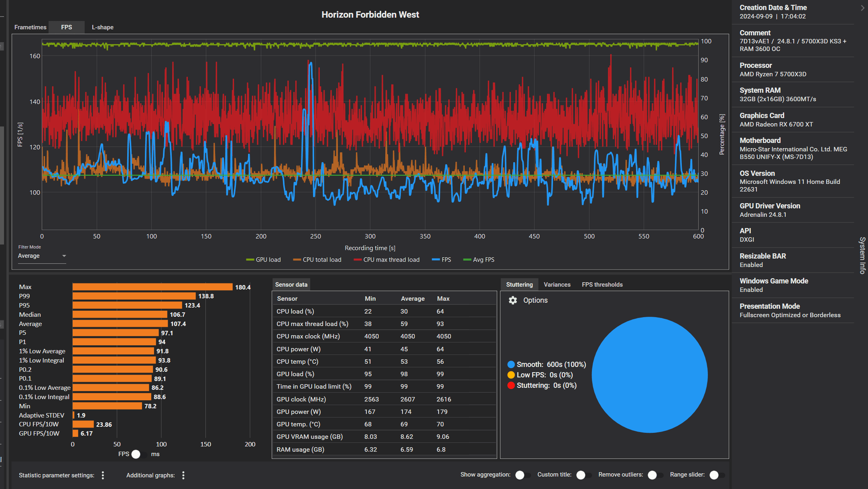Toggle the Show aggregation switch
This screenshot has width=868, height=489.
pyautogui.click(x=522, y=475)
